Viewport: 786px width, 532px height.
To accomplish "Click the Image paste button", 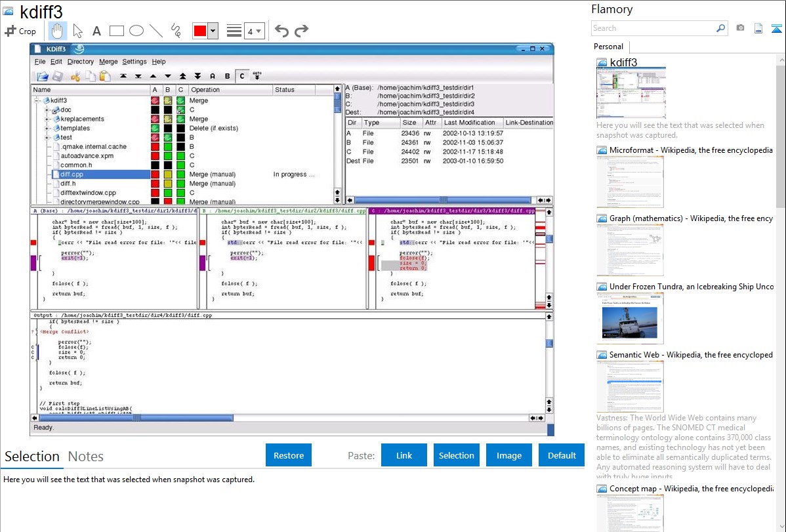I will [508, 455].
